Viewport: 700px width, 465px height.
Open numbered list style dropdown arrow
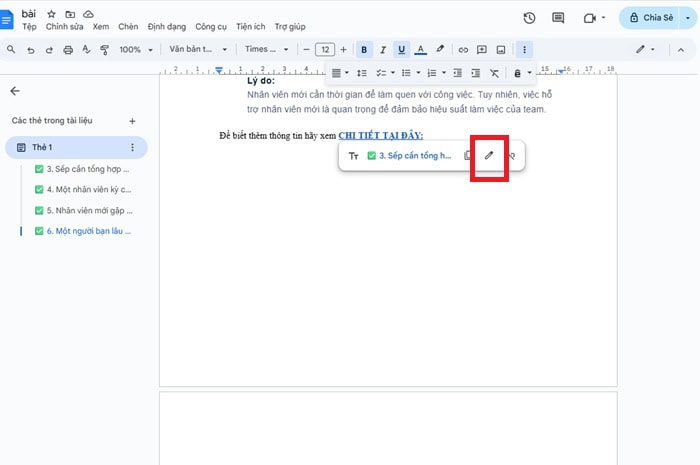(x=444, y=73)
